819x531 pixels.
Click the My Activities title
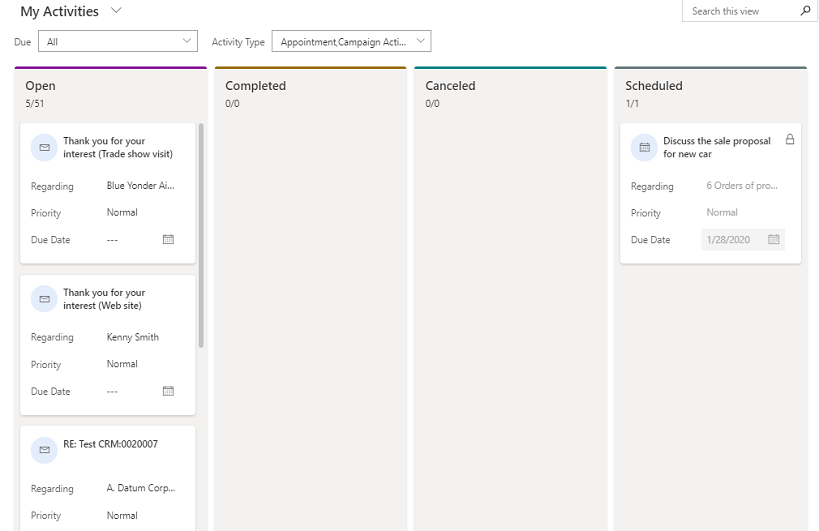(60, 11)
